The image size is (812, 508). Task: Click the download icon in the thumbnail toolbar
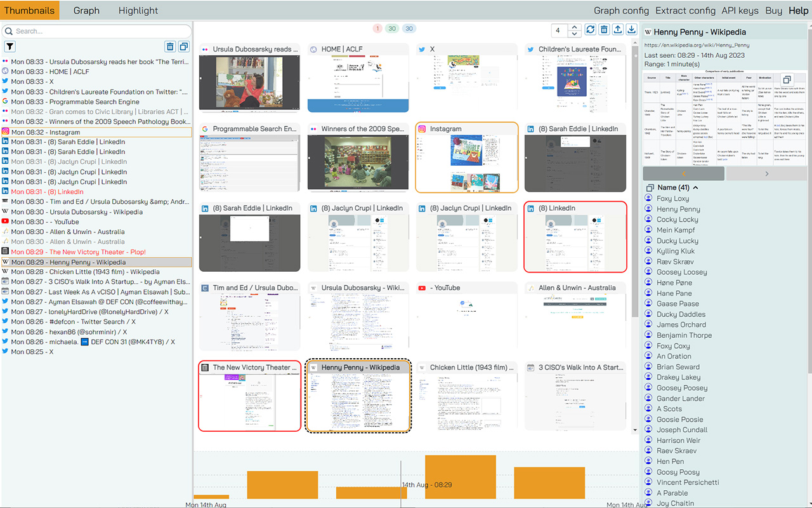click(x=631, y=30)
